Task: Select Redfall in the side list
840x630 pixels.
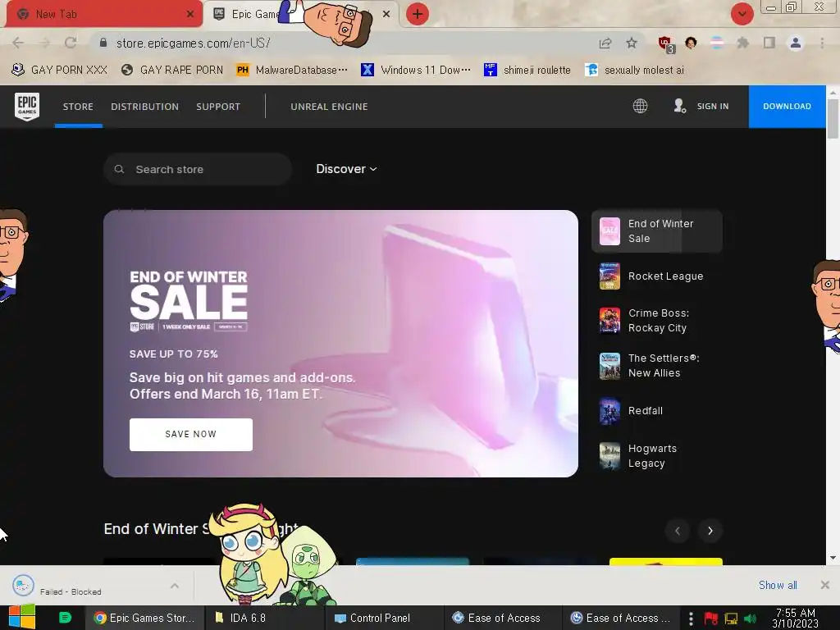Action: point(657,411)
